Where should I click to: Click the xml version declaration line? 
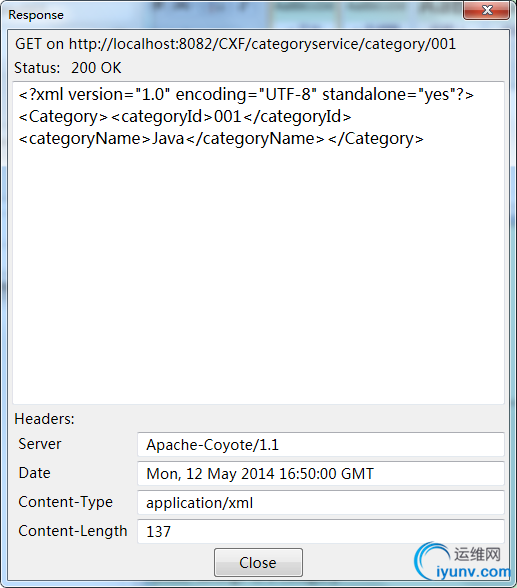pyautogui.click(x=246, y=95)
